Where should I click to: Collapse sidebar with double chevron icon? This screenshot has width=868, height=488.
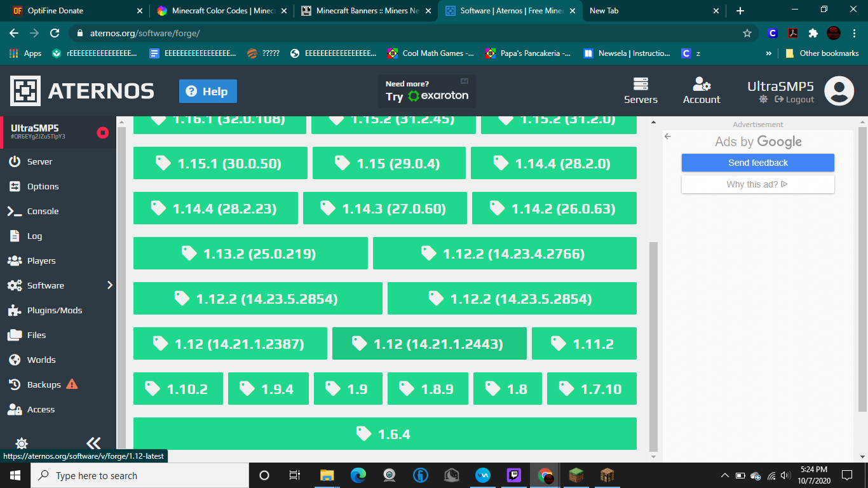point(93,443)
